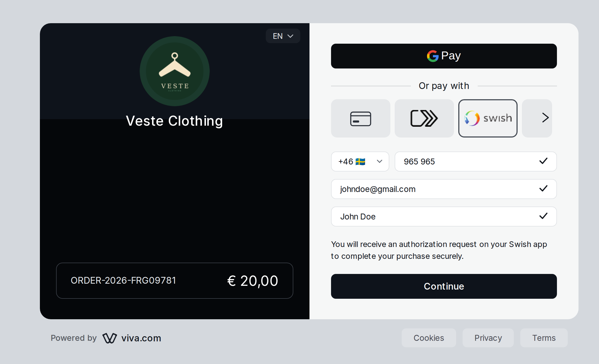The image size is (599, 364).
Task: Select the credit card payment icon
Action: tap(360, 118)
